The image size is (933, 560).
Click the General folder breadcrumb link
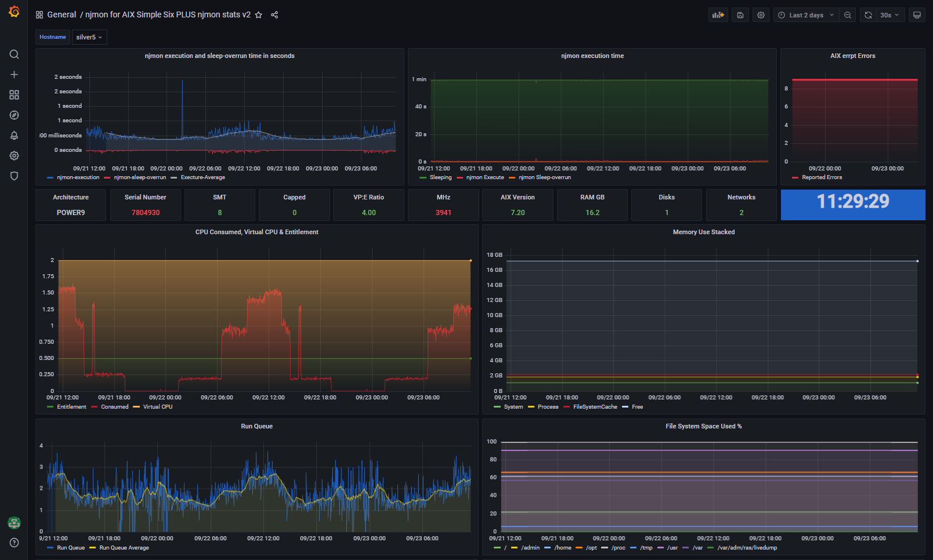[62, 15]
